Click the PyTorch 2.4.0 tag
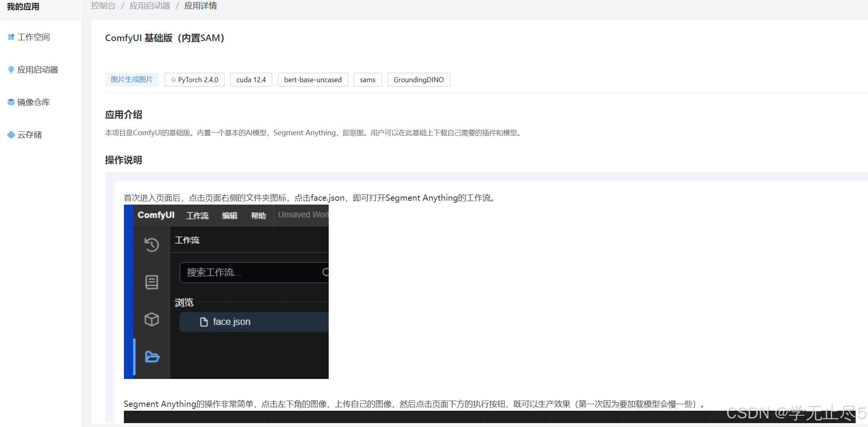The height and width of the screenshot is (427, 868). tap(194, 79)
